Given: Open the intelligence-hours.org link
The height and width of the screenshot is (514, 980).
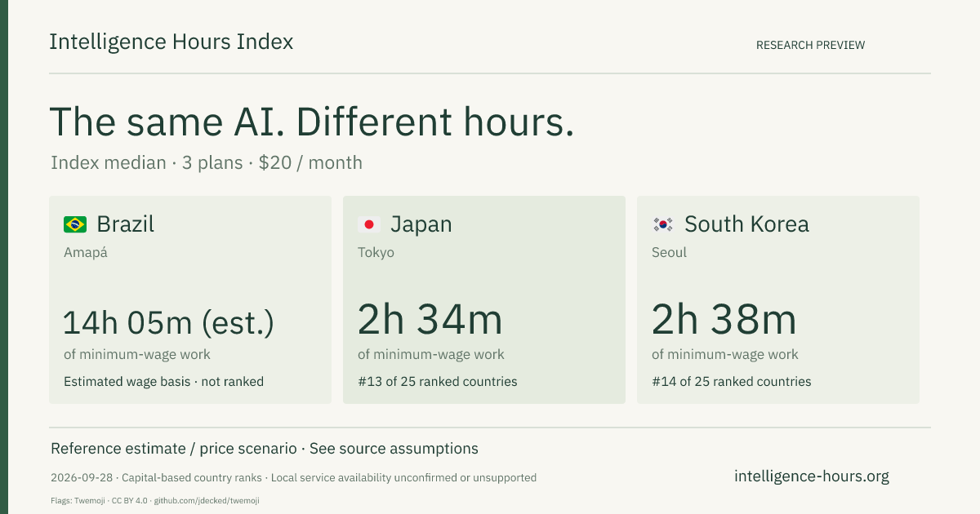Looking at the screenshot, I should tap(812, 476).
